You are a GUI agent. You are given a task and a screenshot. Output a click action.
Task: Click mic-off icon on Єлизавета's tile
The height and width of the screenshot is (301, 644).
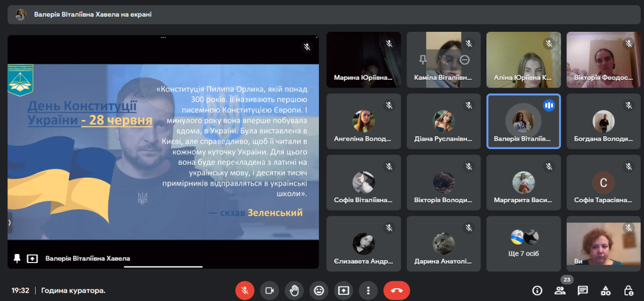click(x=389, y=228)
